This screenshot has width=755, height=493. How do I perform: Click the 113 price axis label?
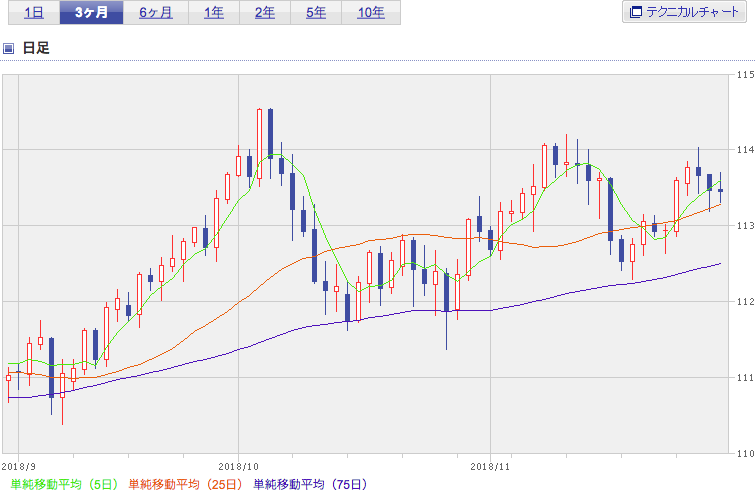tap(745, 225)
